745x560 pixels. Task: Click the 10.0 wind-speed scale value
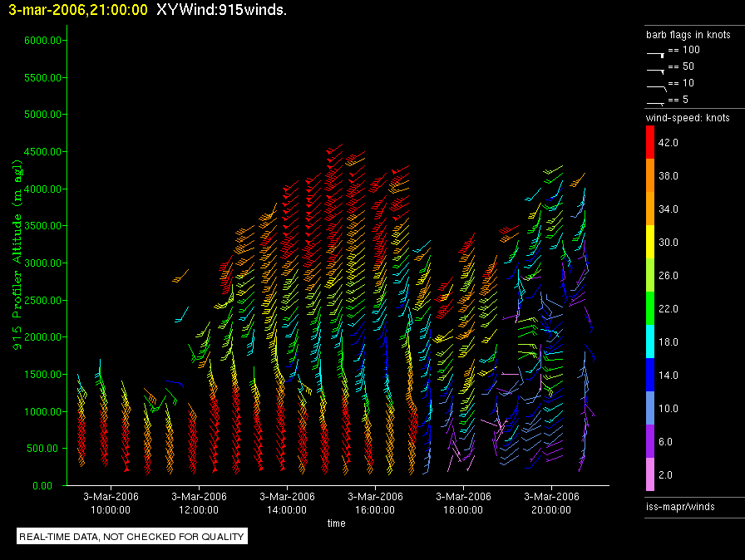click(668, 409)
